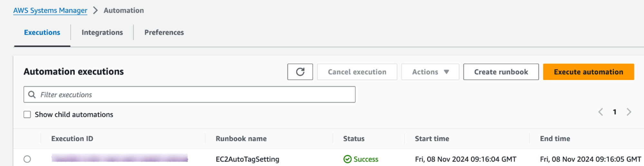This screenshot has width=644, height=166.
Task: Click the Start time column header
Action: tap(432, 139)
